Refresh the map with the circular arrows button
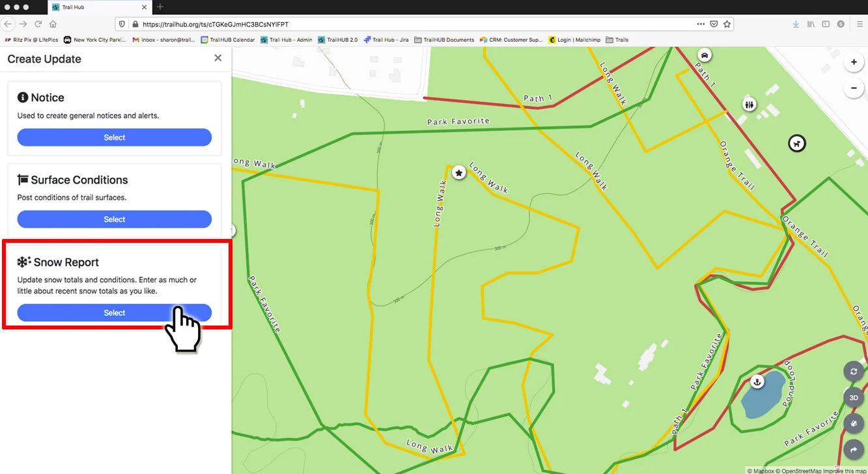The height and width of the screenshot is (474, 868). 854,372
